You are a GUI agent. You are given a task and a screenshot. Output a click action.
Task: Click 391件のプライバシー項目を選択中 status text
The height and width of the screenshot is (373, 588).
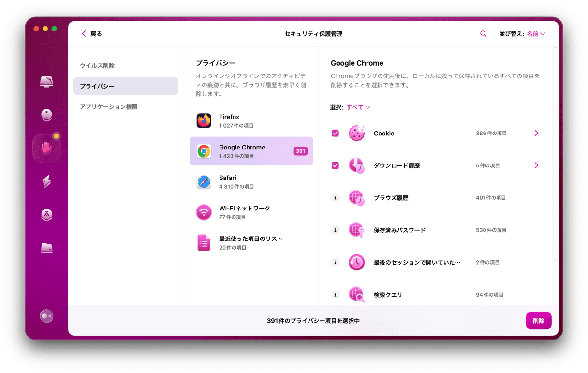[313, 321]
